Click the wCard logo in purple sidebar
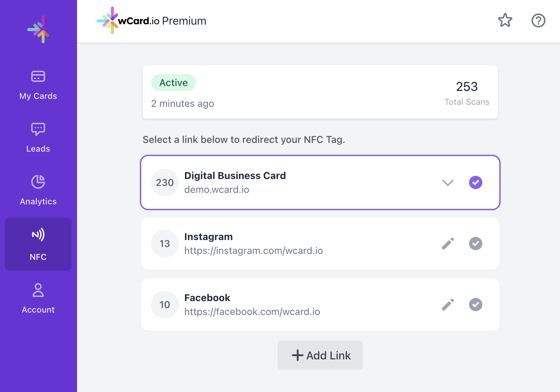Image resolution: width=560 pixels, height=392 pixels. (x=39, y=29)
